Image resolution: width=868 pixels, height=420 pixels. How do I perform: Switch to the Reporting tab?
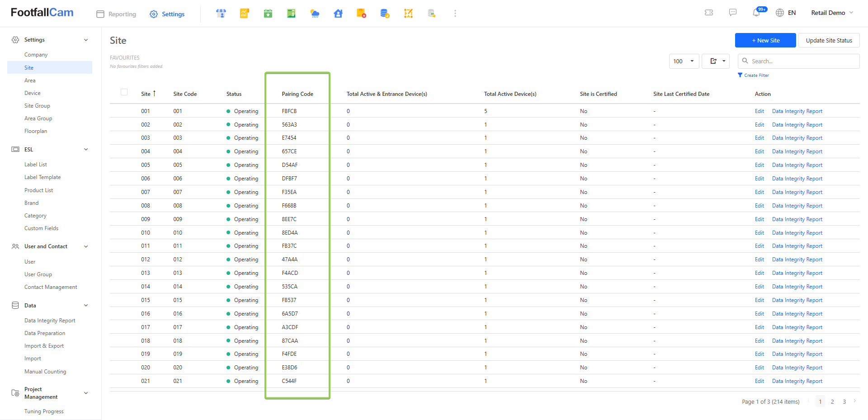pyautogui.click(x=117, y=14)
